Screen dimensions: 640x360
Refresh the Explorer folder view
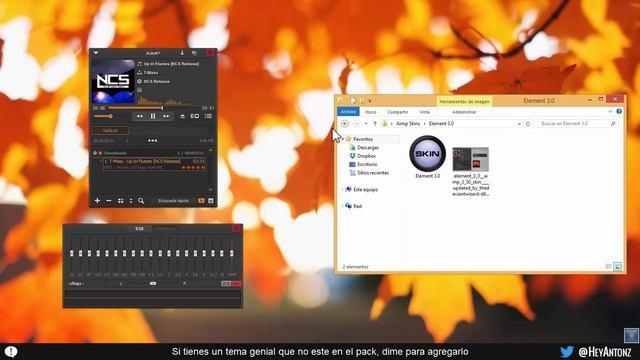tap(528, 124)
